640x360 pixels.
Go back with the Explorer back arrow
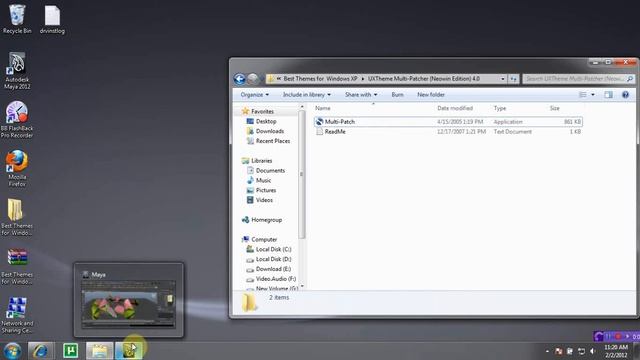(x=240, y=79)
